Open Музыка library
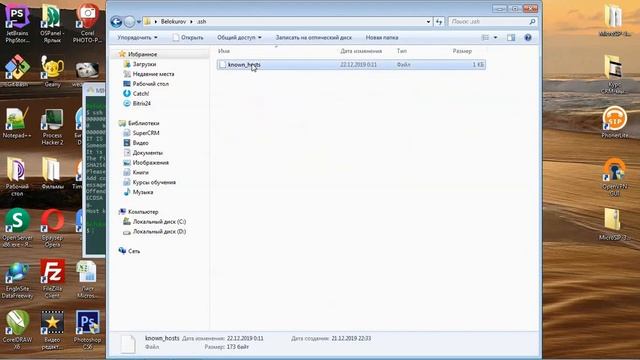 point(143,192)
